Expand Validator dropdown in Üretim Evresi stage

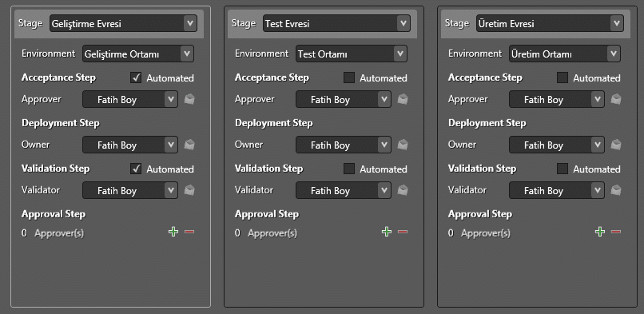557,190
